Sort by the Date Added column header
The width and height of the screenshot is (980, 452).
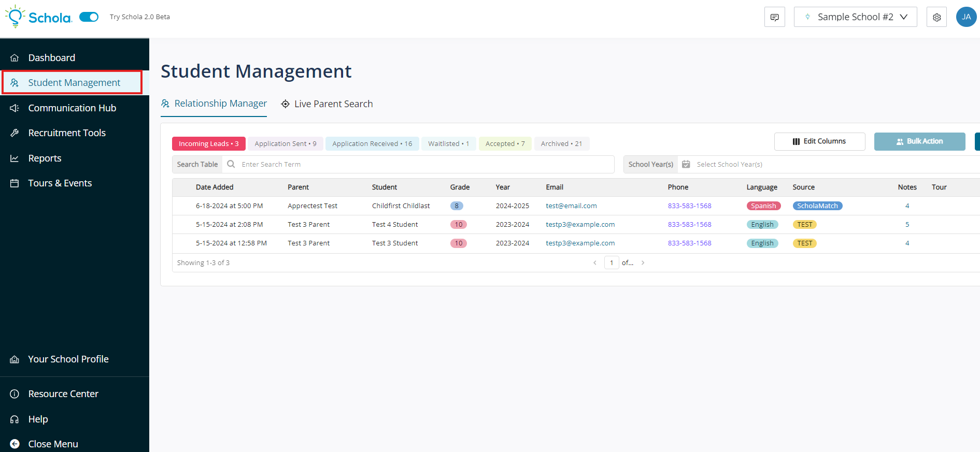point(215,187)
